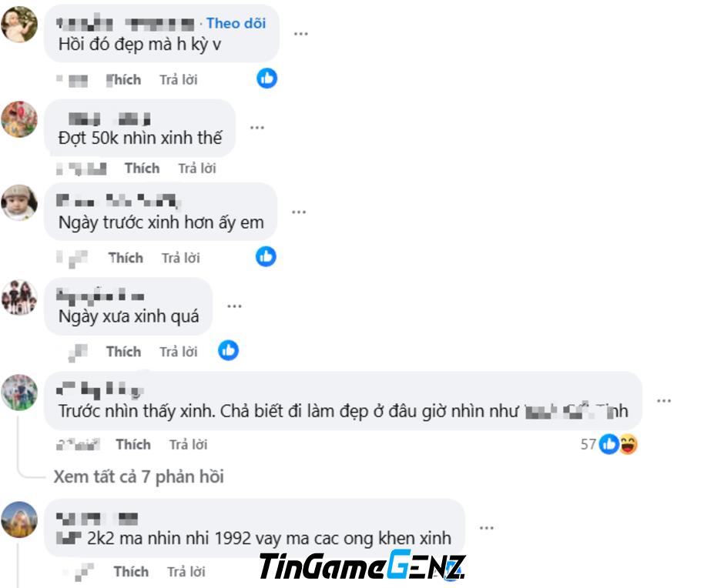Open three-dot menu for 'Đợt 50k nhìn xinh thế'
Image resolution: width=724 pixels, height=588 pixels.
click(x=257, y=128)
